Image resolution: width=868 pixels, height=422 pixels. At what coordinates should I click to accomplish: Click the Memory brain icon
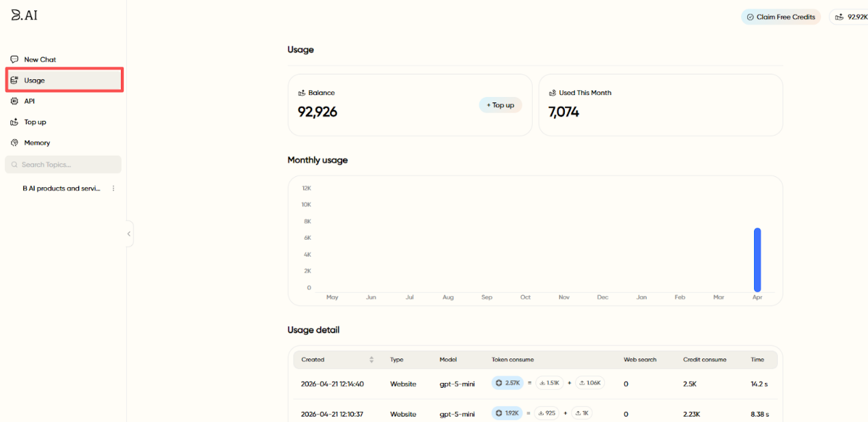point(14,143)
